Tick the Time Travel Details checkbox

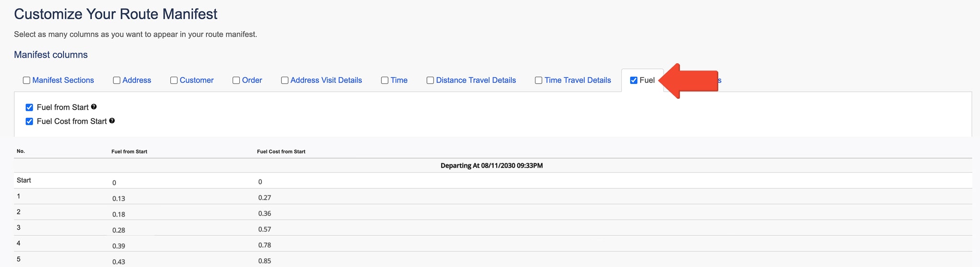click(x=539, y=81)
